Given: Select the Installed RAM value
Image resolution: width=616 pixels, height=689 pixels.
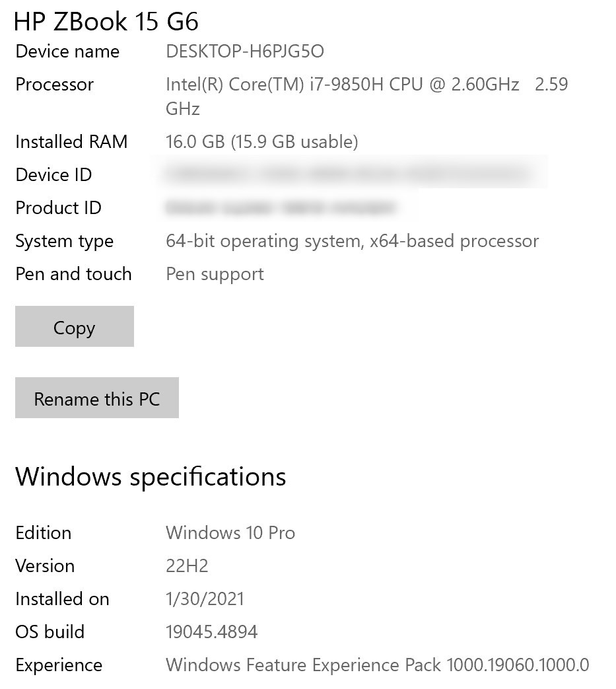Looking at the screenshot, I should point(262,141).
